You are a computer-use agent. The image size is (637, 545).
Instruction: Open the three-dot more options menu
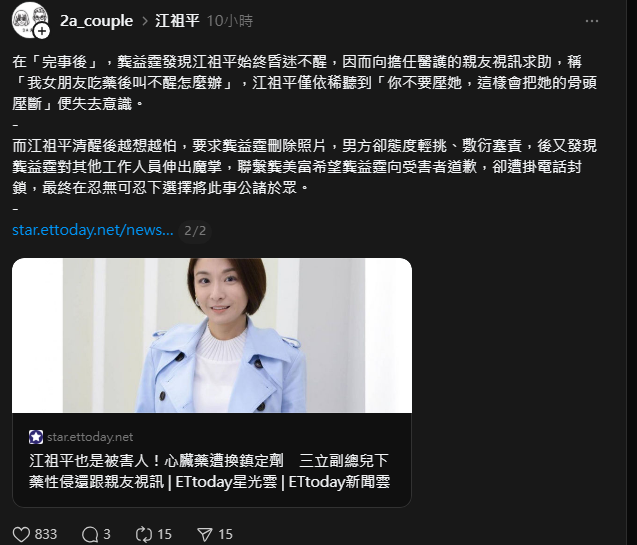[592, 21]
